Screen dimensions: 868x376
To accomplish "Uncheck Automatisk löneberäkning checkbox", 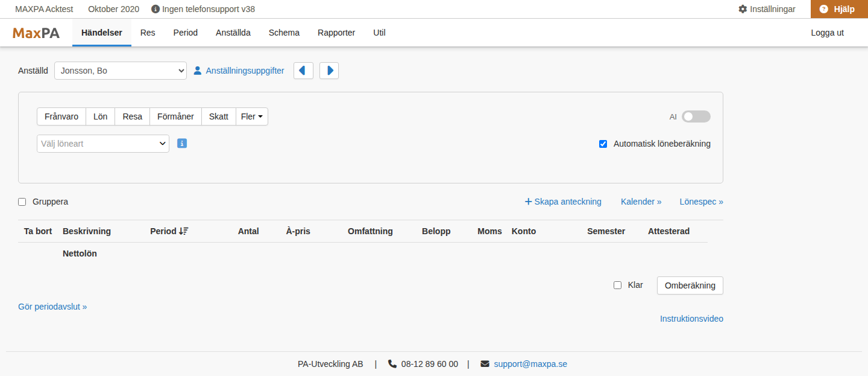I will click(603, 144).
